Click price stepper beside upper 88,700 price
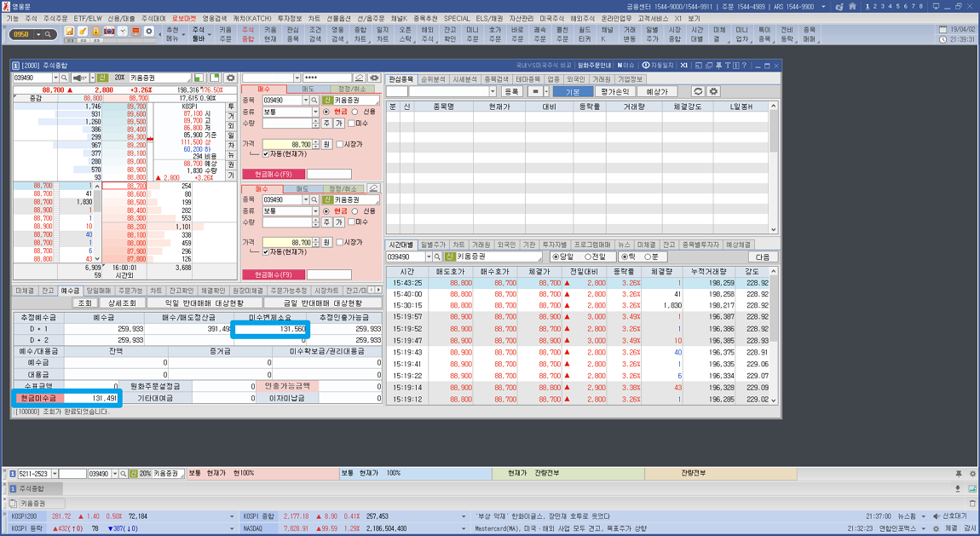The width and height of the screenshot is (980, 536). (315, 144)
